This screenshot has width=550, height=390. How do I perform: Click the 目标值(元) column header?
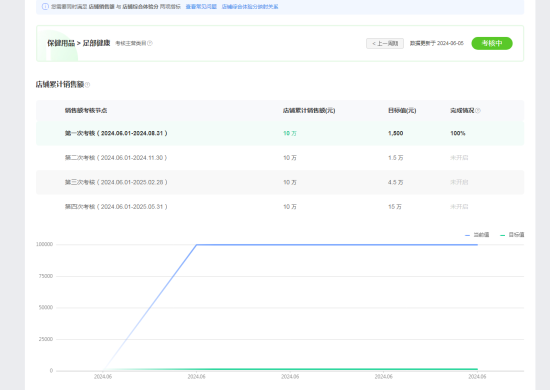click(x=402, y=110)
